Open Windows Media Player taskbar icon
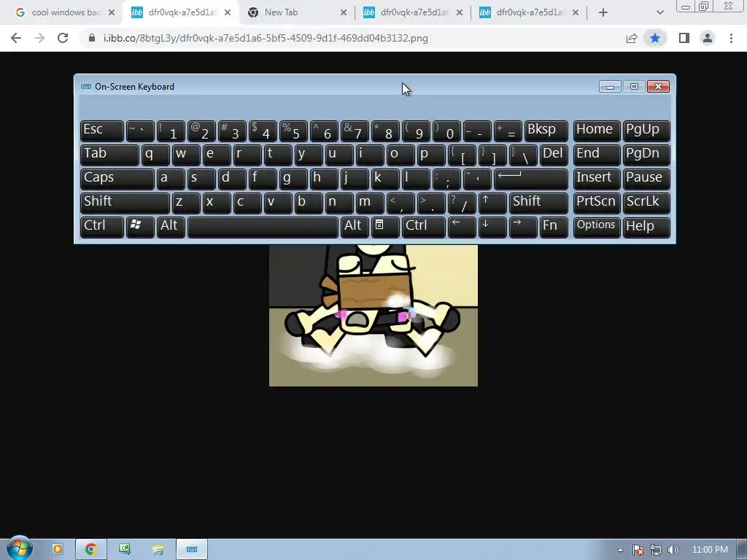The width and height of the screenshot is (747, 560). [58, 549]
